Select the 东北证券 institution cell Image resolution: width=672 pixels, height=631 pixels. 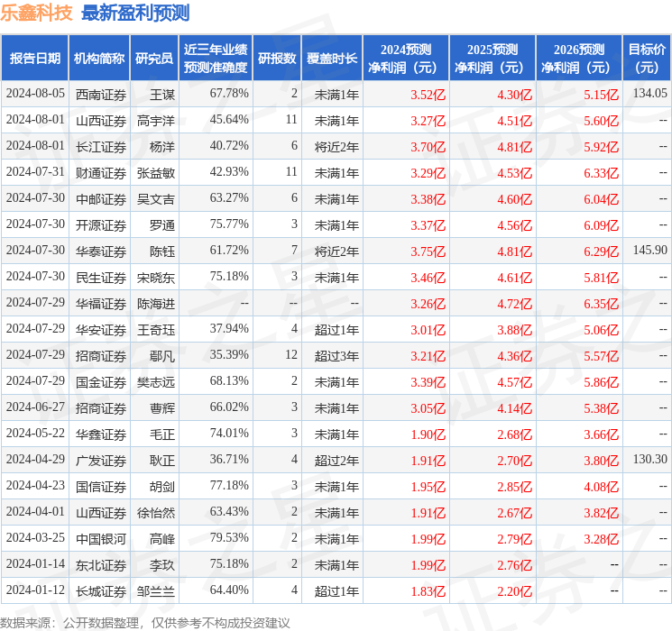pos(101,565)
